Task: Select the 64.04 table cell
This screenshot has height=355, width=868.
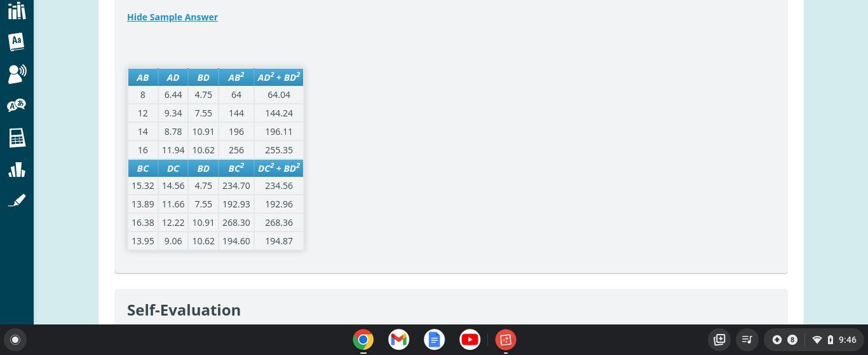Action: (279, 95)
